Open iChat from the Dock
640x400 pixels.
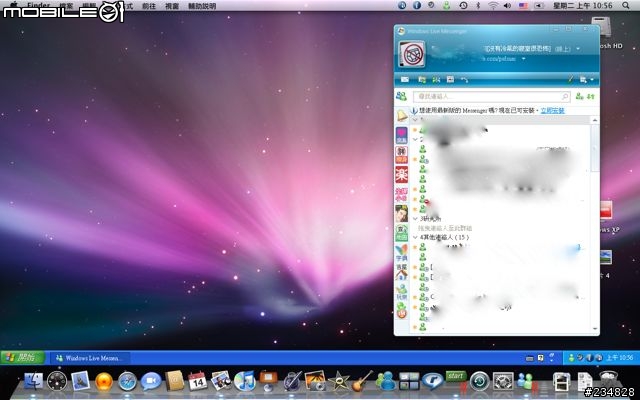point(151,382)
